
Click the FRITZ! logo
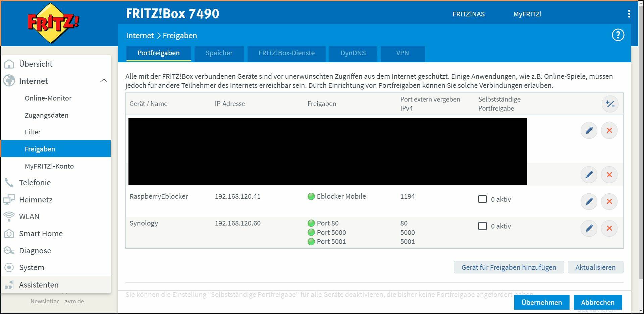53,23
